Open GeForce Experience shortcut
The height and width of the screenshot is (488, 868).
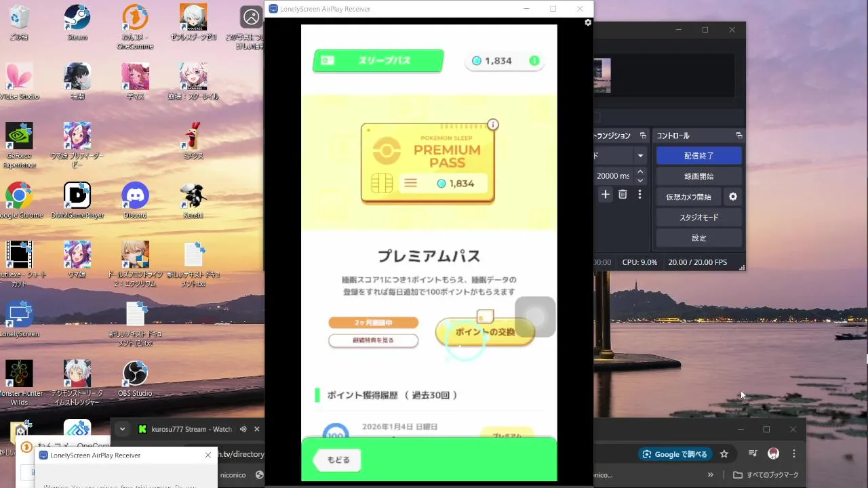coord(19,145)
